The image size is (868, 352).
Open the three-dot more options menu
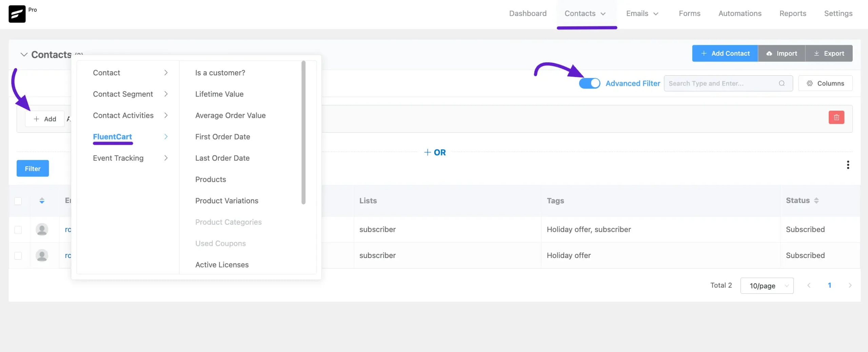(x=848, y=165)
